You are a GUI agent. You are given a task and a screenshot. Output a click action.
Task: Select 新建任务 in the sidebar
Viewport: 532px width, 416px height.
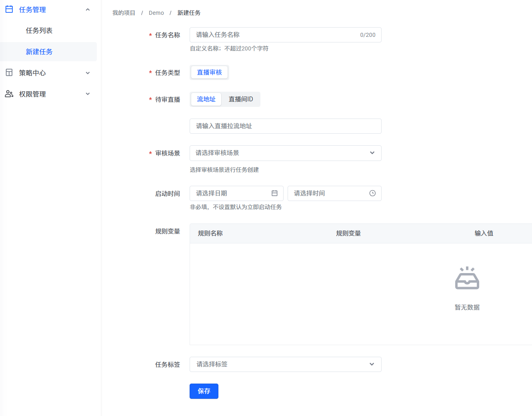tap(39, 52)
